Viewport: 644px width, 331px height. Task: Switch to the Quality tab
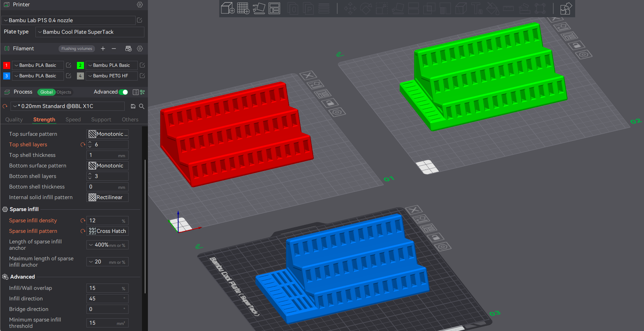point(14,120)
